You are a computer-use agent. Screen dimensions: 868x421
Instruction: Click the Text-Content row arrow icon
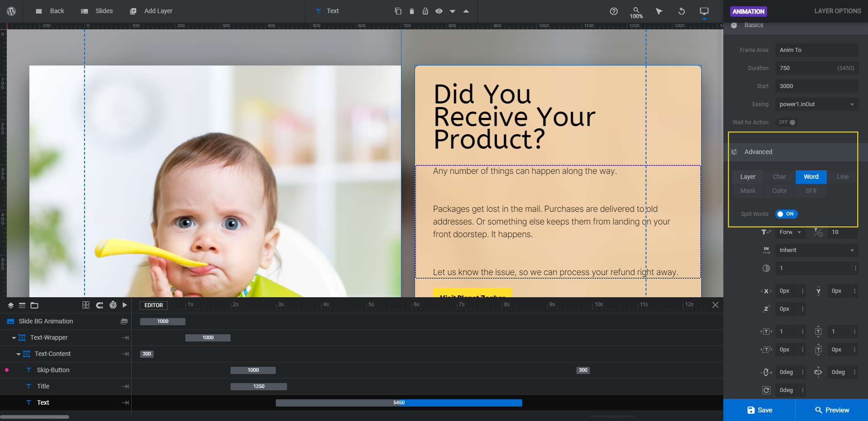[x=125, y=354]
